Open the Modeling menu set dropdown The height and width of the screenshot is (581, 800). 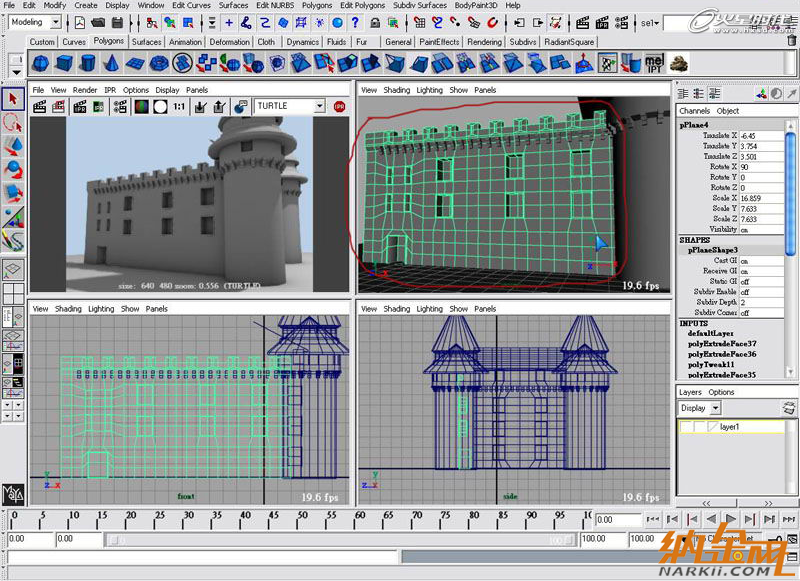54,22
